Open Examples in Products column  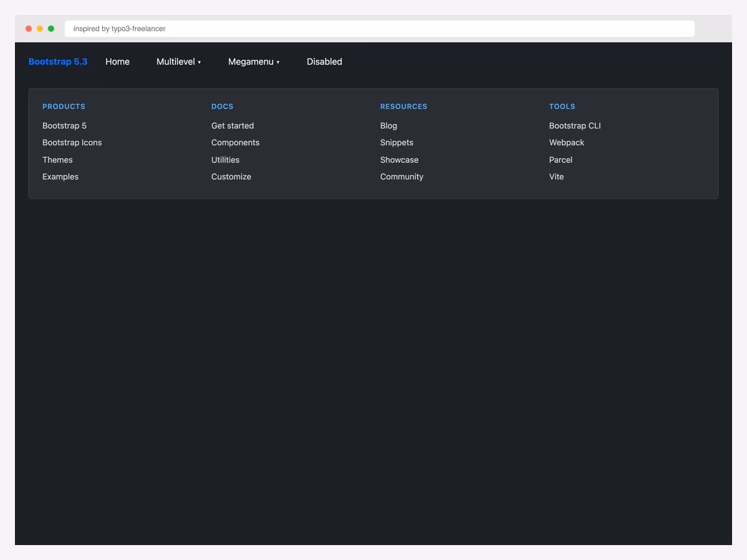click(x=60, y=177)
